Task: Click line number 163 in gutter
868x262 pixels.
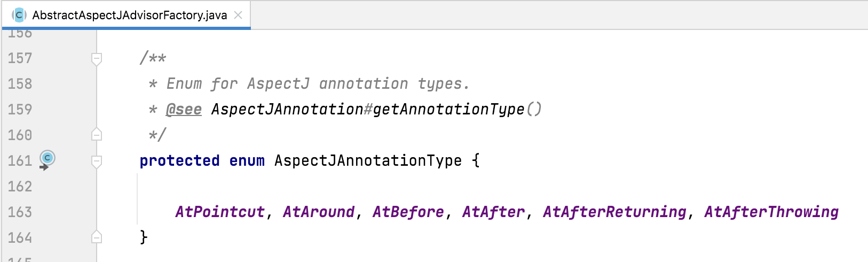Action: click(x=20, y=212)
